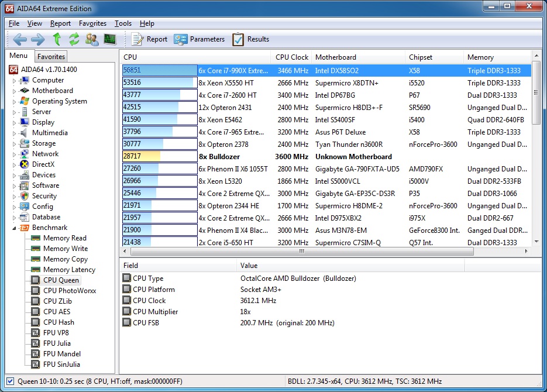Expand the Server tree node
Viewport: 547px width, 392px height.
[x=14, y=112]
